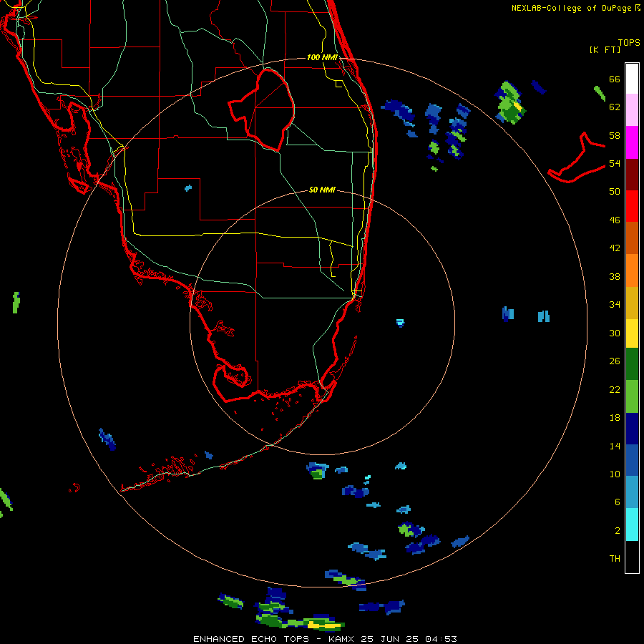
Task: Click the '50' legend value
Action: [x=615, y=192]
